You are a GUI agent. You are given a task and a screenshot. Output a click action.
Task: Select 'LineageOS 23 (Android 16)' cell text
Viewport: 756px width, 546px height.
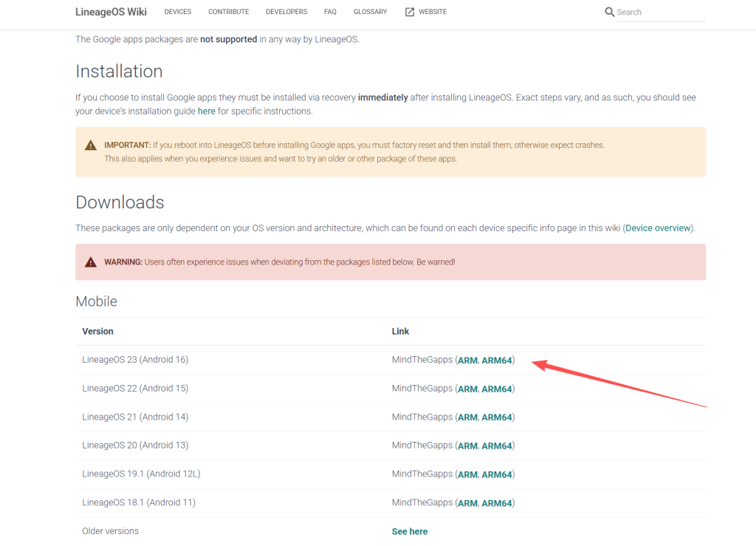(x=135, y=360)
